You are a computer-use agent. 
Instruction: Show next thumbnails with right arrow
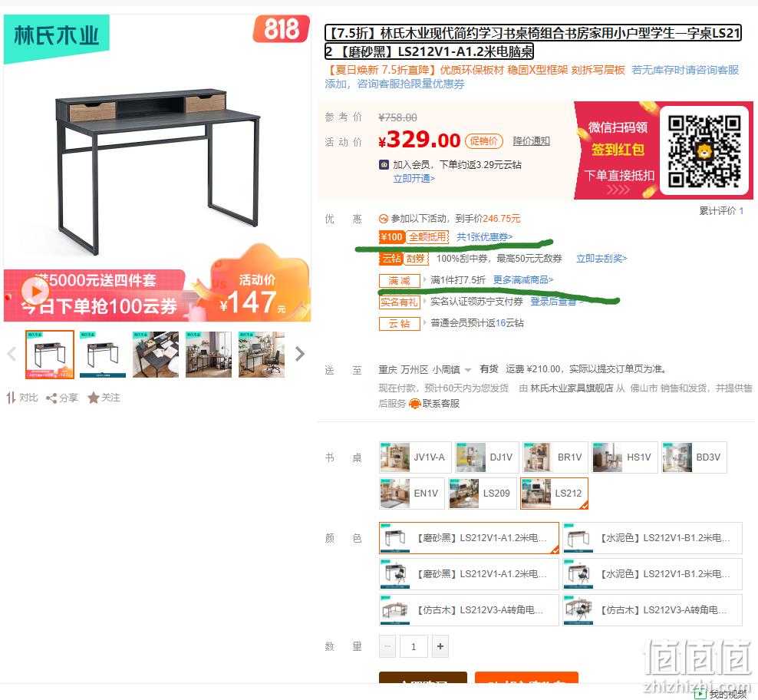pos(300,354)
